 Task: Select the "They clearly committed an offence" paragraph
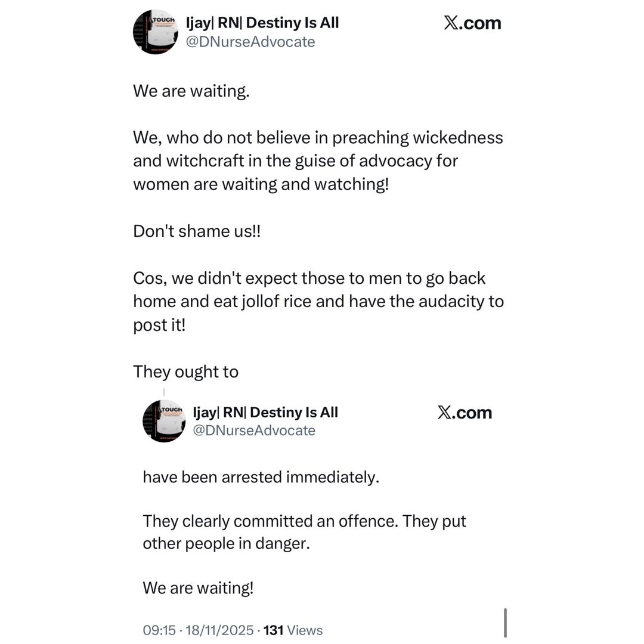[304, 532]
